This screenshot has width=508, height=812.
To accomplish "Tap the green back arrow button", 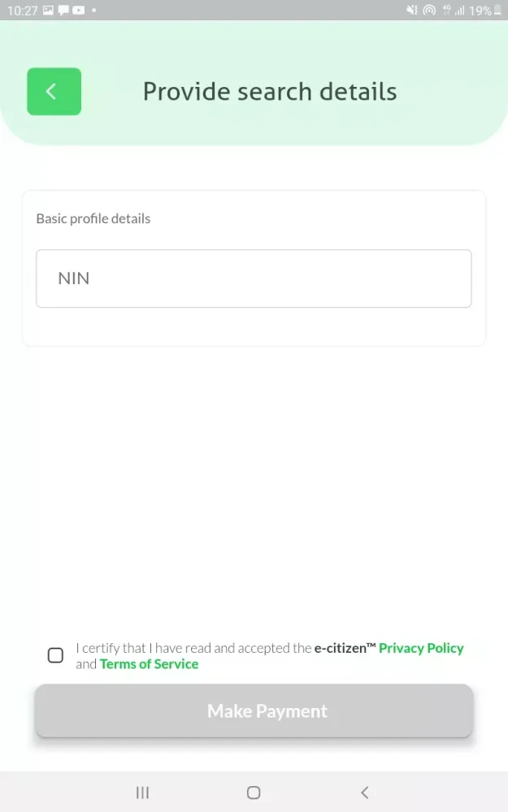I will pyautogui.click(x=54, y=92).
